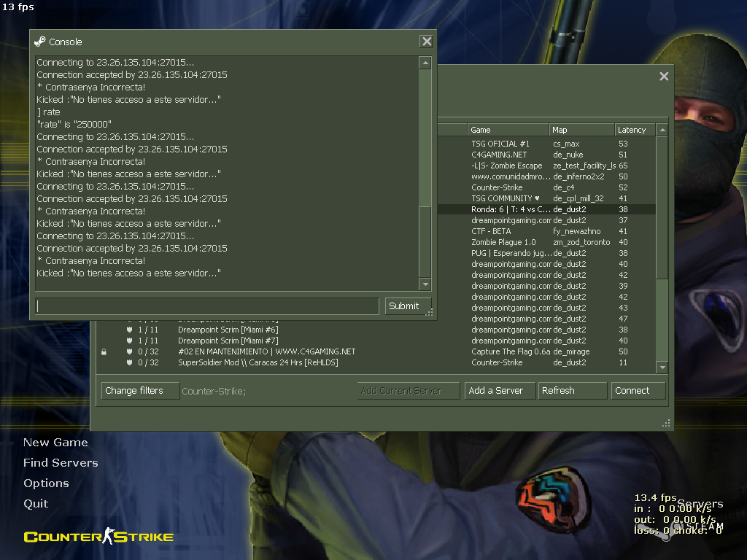Click the console command input field
The image size is (747, 560).
point(207,306)
